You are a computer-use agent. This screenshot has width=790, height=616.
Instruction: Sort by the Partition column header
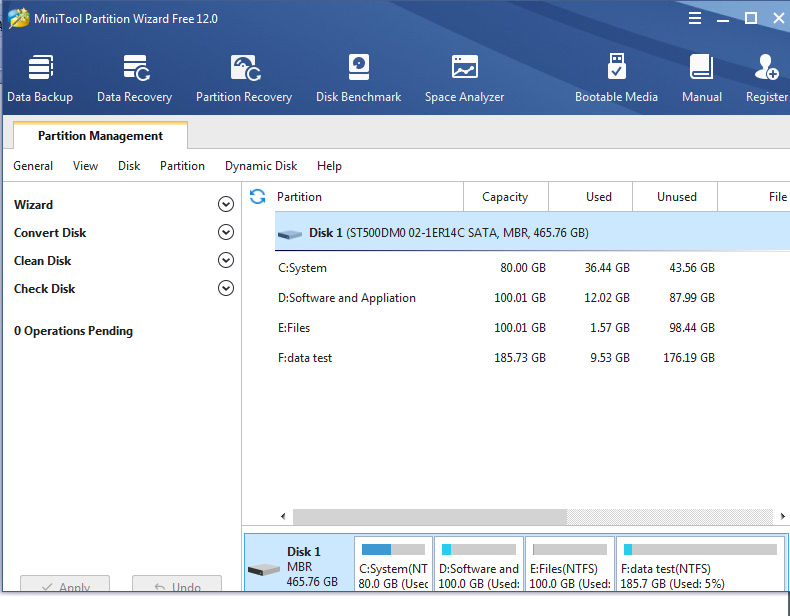(x=369, y=197)
